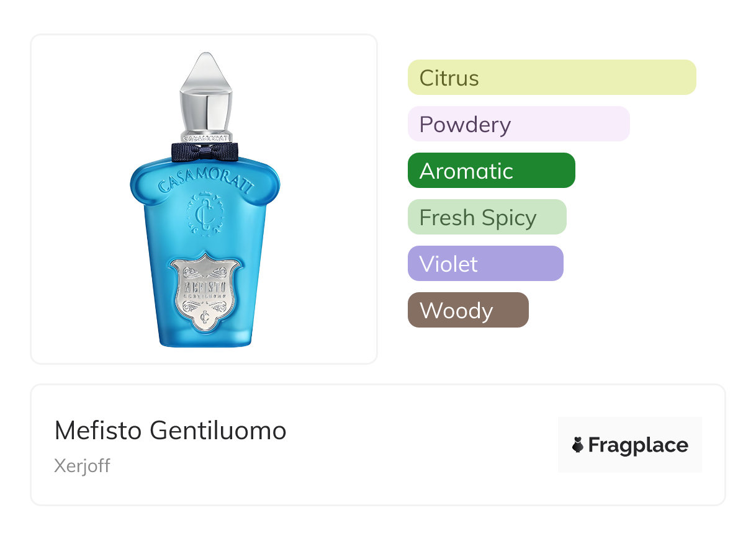Select the brown Woody accord bar
The image size is (756, 536).
(467, 310)
